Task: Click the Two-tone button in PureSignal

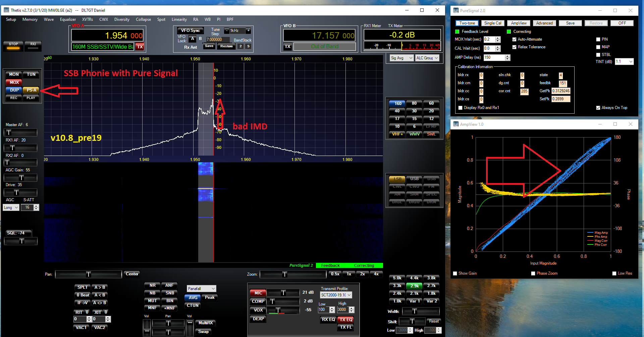Action: click(467, 23)
